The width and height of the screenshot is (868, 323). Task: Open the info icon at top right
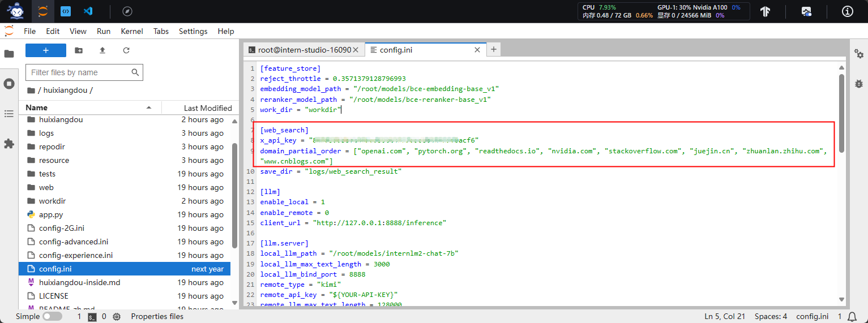(x=848, y=11)
